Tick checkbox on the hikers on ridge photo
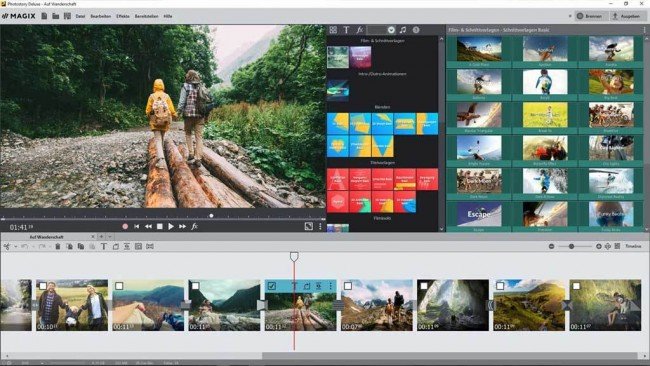This screenshot has height=366, width=650. (x=348, y=286)
